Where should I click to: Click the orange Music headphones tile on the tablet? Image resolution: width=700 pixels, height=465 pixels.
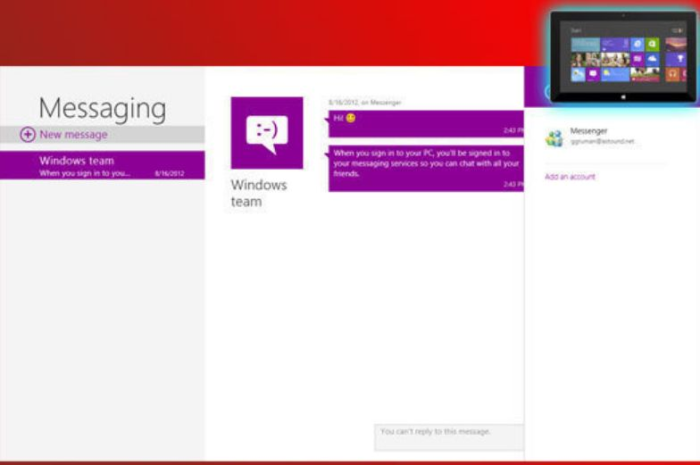(x=672, y=74)
